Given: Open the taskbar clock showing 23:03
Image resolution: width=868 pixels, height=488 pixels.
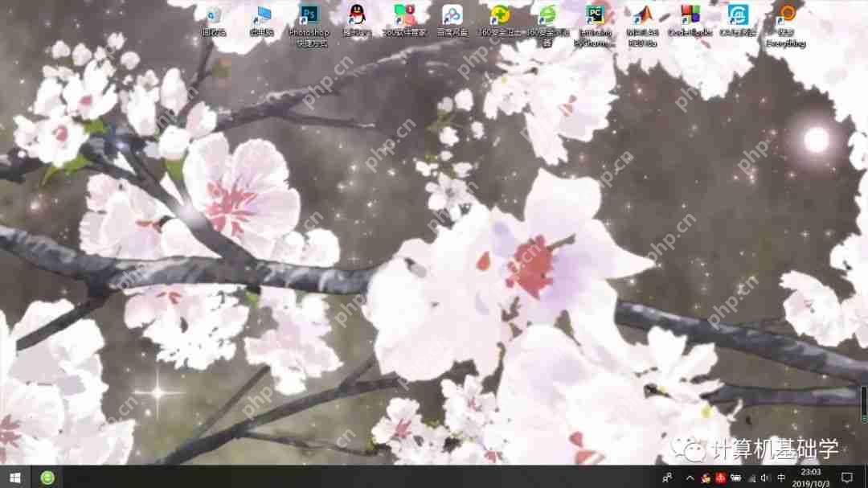Looking at the screenshot, I should tap(811, 478).
